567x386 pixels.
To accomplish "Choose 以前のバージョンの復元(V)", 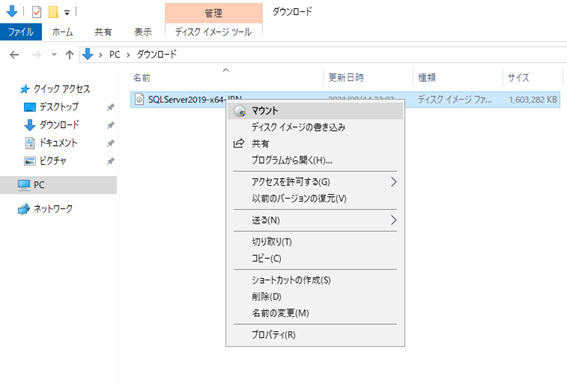I will click(315, 198).
